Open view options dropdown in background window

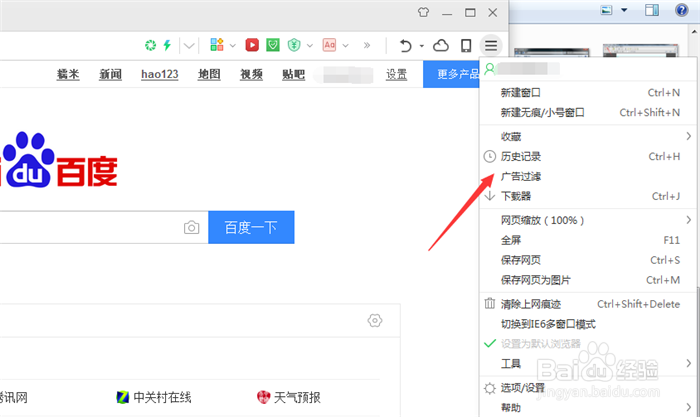[x=624, y=10]
